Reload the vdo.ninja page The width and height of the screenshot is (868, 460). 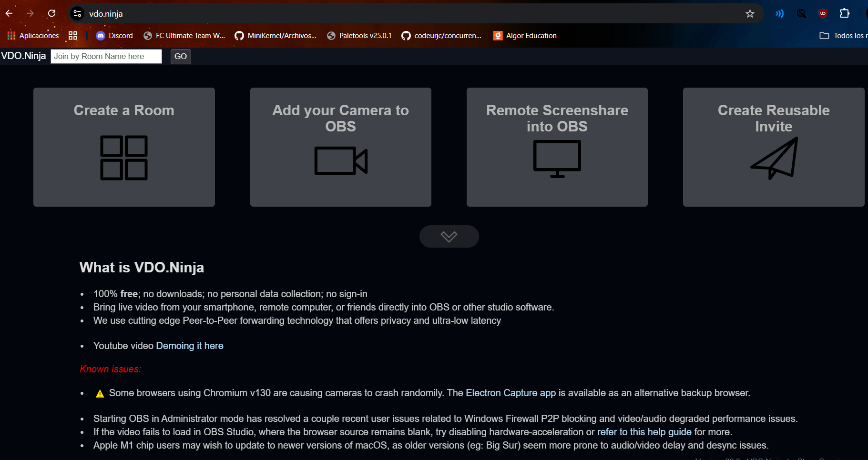(x=52, y=13)
